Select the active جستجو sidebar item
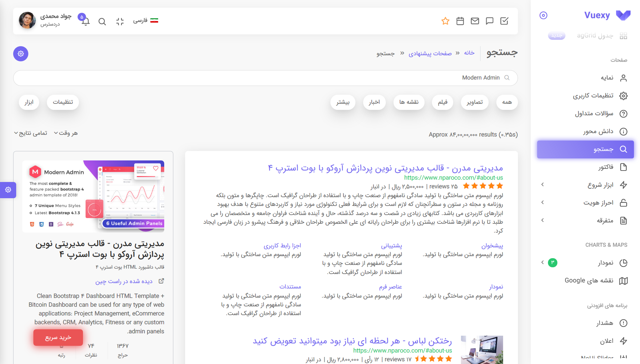640x364 pixels. (x=585, y=149)
